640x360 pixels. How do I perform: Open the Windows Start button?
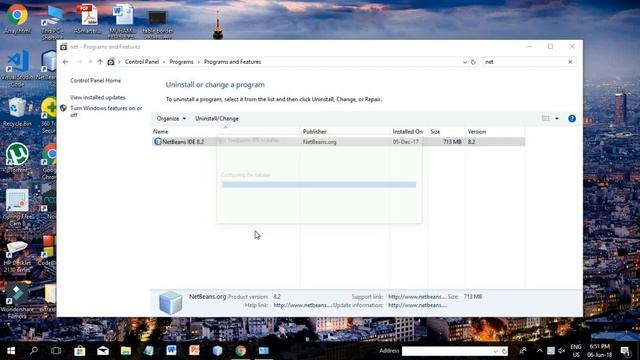pos(11,351)
